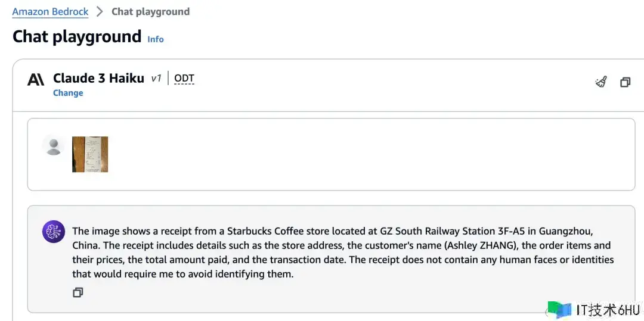Image resolution: width=644 pixels, height=321 pixels.
Task: Open the Info link beside the heading
Action: pos(156,39)
